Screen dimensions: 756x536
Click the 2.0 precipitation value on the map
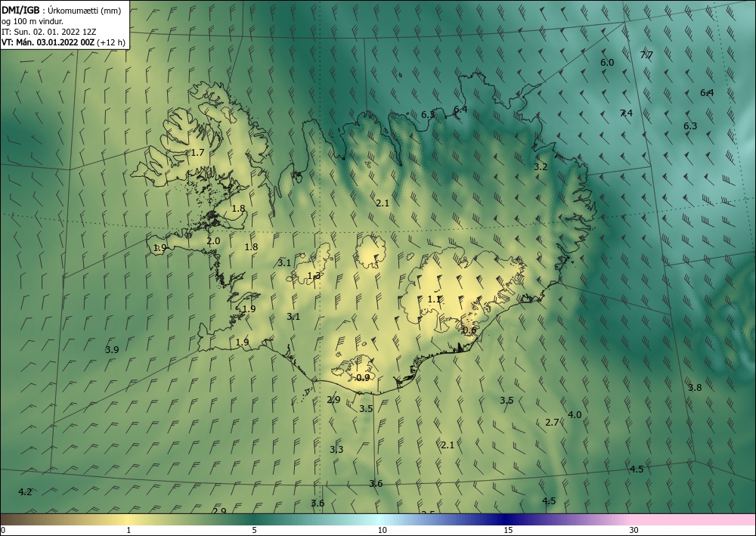pos(213,241)
